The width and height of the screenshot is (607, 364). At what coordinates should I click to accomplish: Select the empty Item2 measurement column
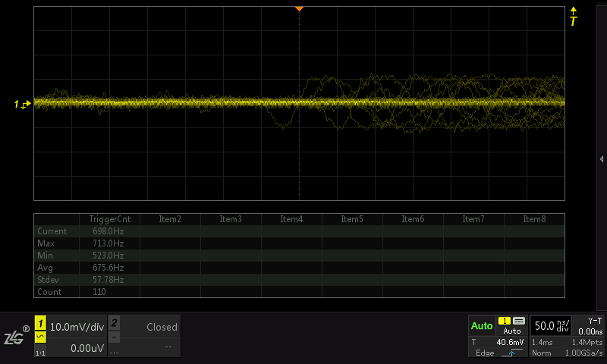(170, 219)
